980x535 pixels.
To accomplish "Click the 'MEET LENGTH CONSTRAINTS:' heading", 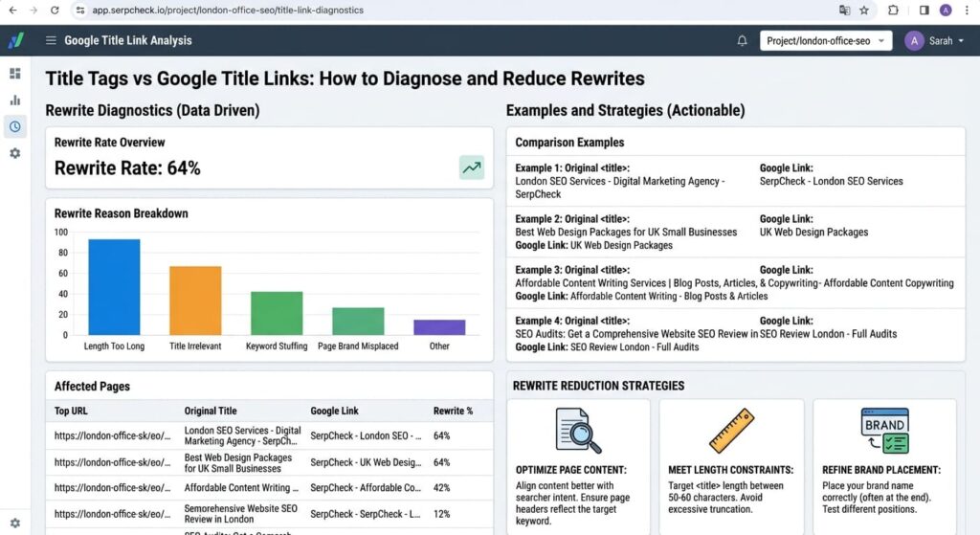I will 730,470.
